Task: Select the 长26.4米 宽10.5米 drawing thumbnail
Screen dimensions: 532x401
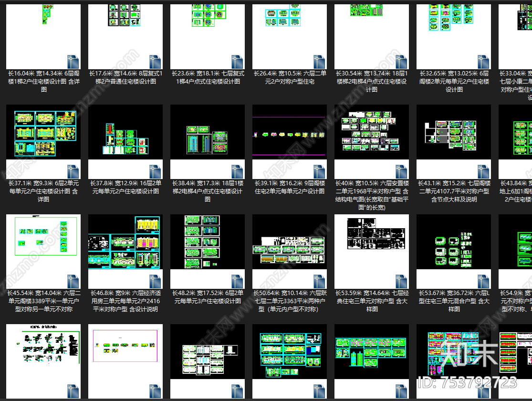Action: point(290,37)
